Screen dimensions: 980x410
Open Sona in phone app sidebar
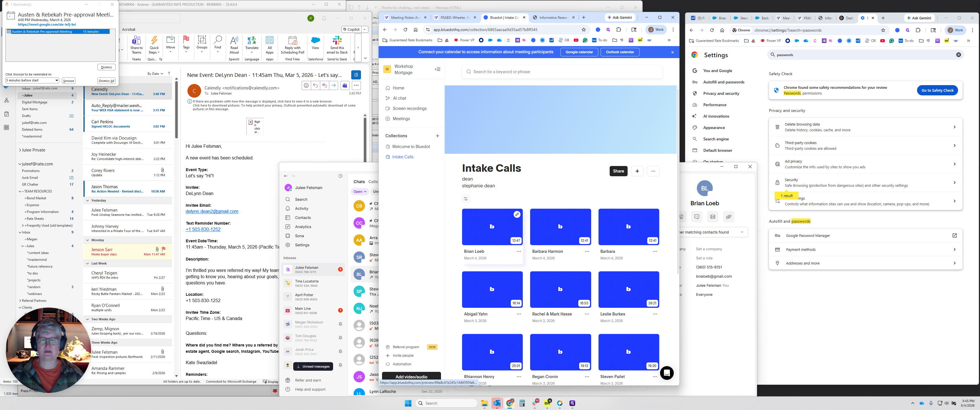[x=299, y=236]
